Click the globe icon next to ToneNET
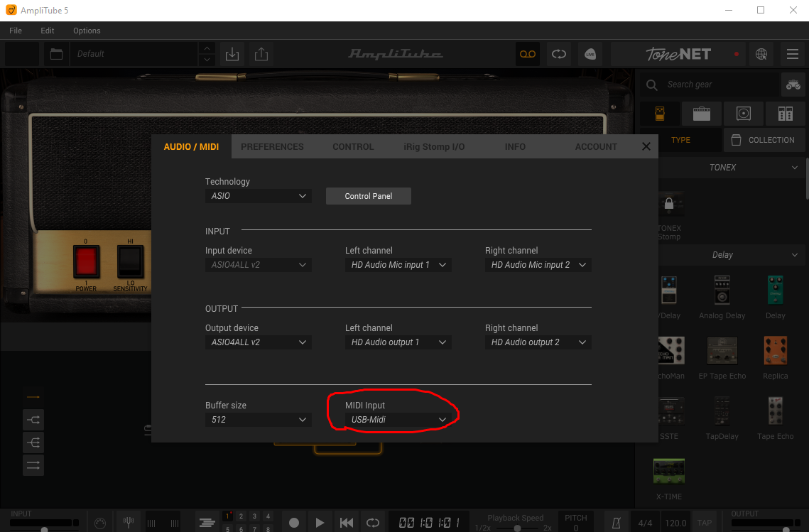This screenshot has width=809, height=532. [x=761, y=54]
